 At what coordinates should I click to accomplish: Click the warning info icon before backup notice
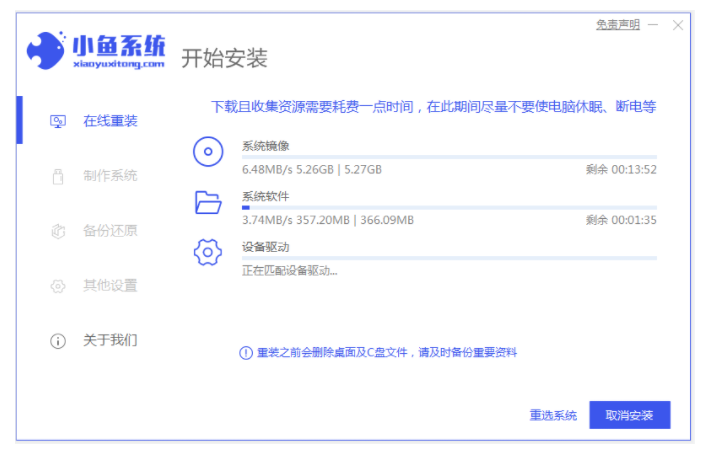point(246,353)
